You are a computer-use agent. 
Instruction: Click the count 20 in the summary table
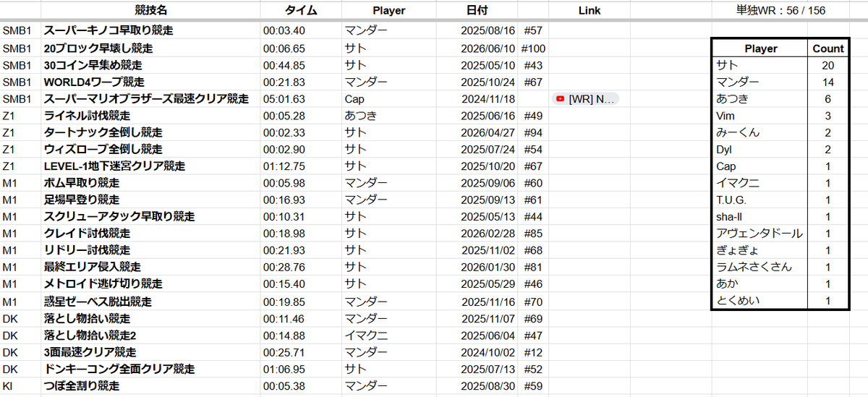pos(828,65)
